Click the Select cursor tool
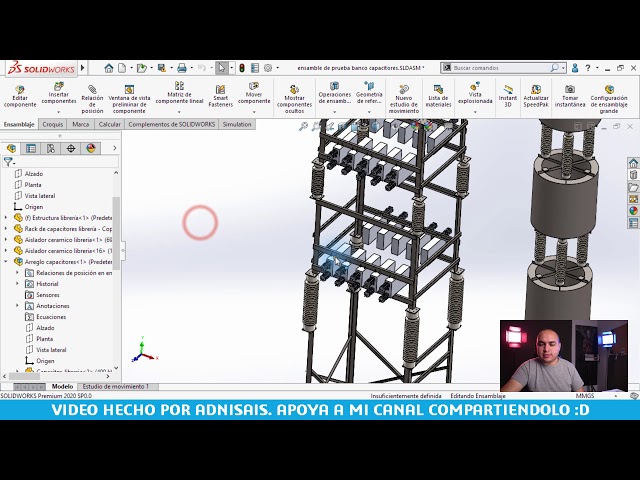Viewport: 640px width, 480px height. [222, 68]
